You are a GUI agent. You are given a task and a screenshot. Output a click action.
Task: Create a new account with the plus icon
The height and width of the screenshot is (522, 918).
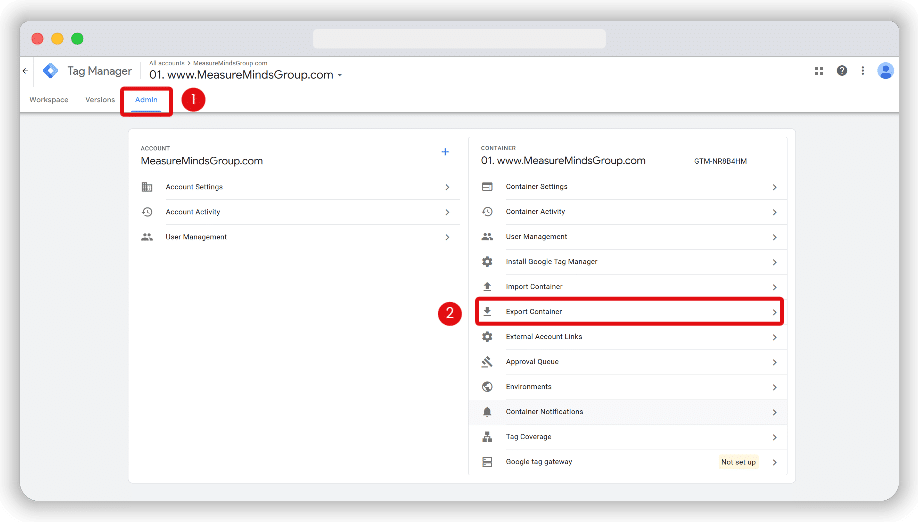tap(445, 152)
